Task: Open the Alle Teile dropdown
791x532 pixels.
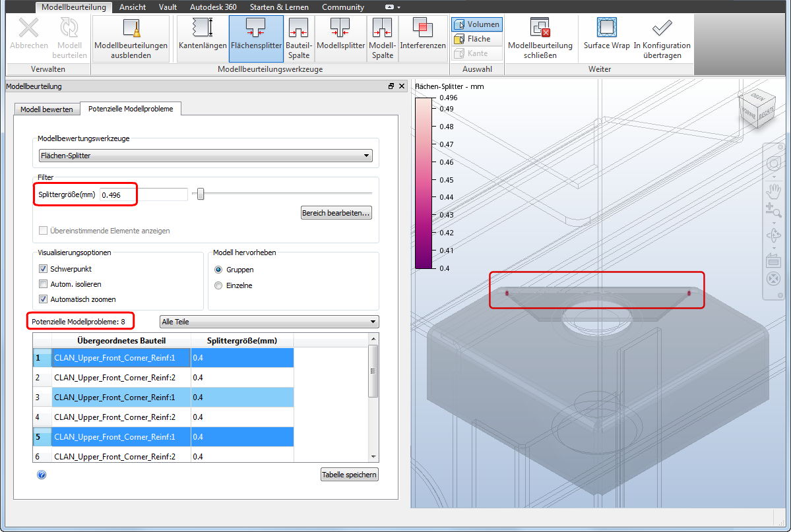Action: click(269, 322)
